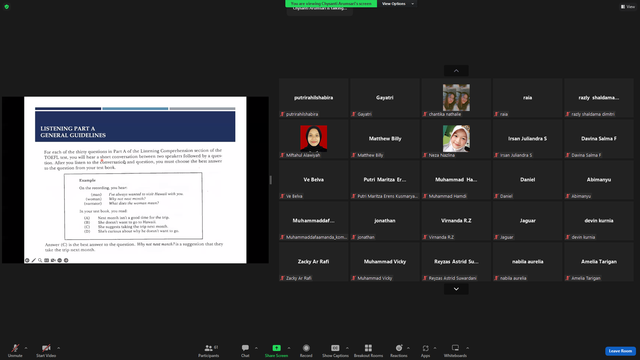Enable Show Captions
Image resolution: width=640 pixels, height=360 pixels.
click(335, 350)
